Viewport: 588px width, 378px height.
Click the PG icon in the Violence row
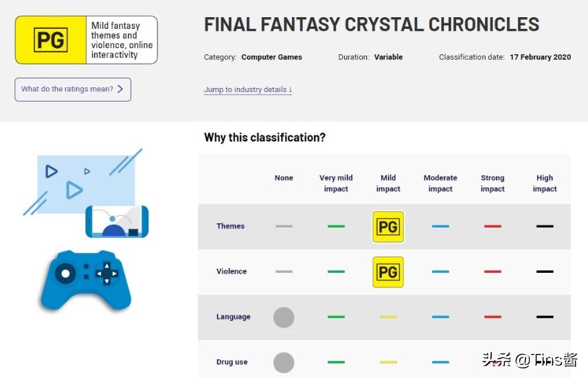coord(388,271)
